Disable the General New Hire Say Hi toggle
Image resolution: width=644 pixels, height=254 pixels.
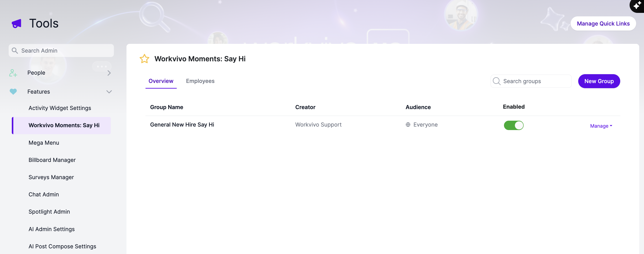point(514,125)
